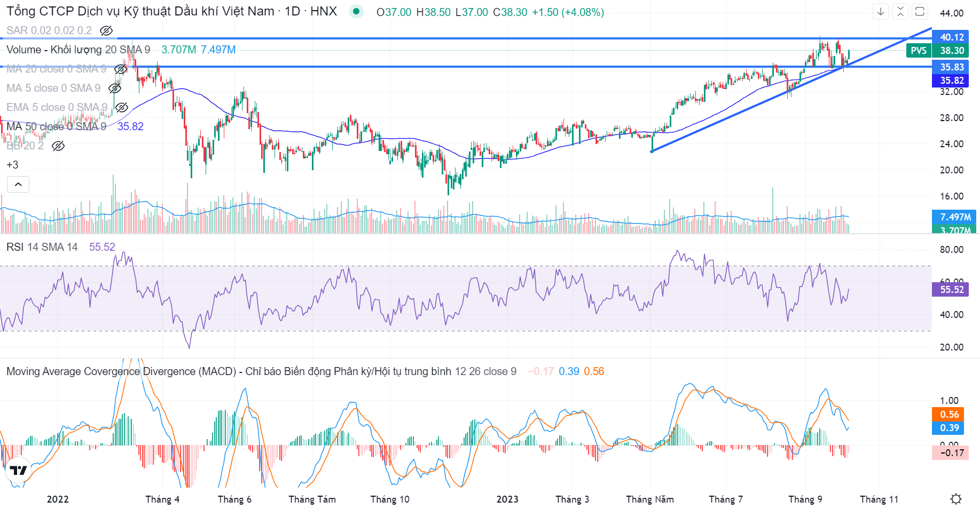Click the 3.707M volume value in legend
The width and height of the screenshot is (980, 509).
(x=179, y=50)
